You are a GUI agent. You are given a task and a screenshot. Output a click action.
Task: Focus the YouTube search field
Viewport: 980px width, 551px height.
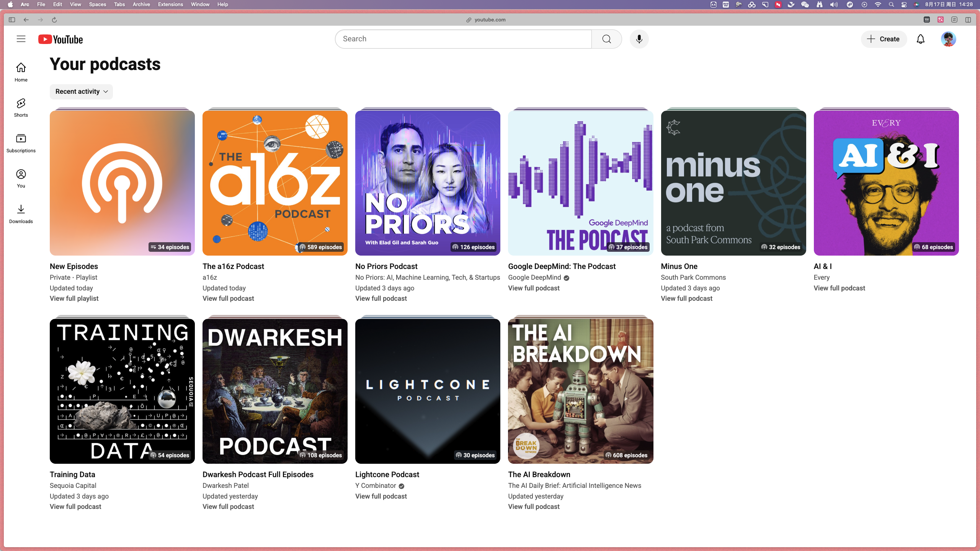click(463, 39)
